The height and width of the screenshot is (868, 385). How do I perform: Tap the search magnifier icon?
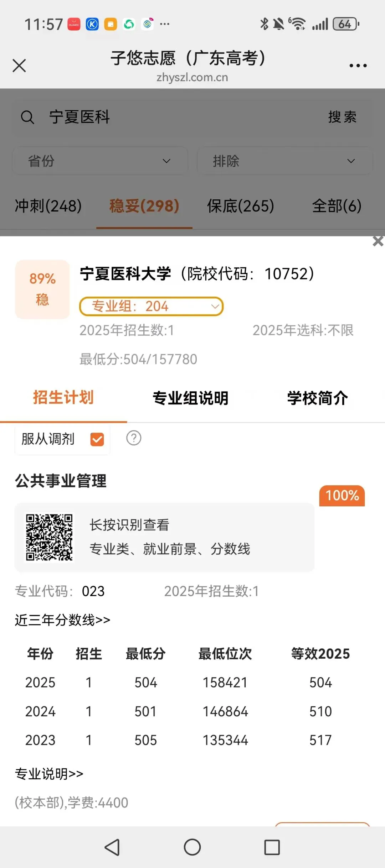[x=27, y=117]
